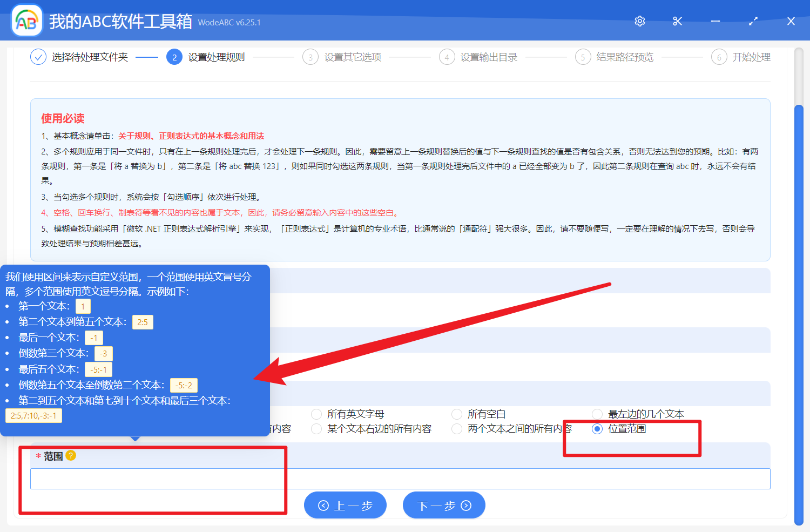This screenshot has height=532, width=810.
Task: Click the step 2 numbered circle icon
Action: 174,57
